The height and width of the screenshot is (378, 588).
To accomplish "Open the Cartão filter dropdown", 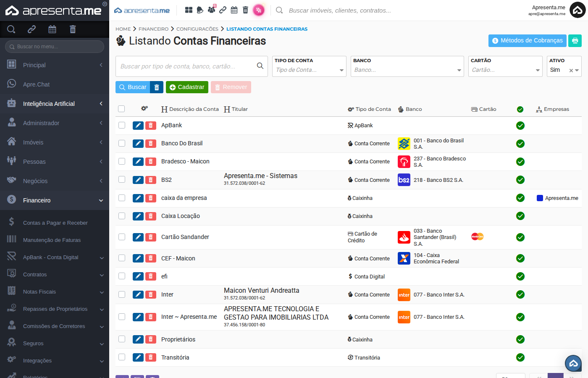I will click(x=505, y=66).
